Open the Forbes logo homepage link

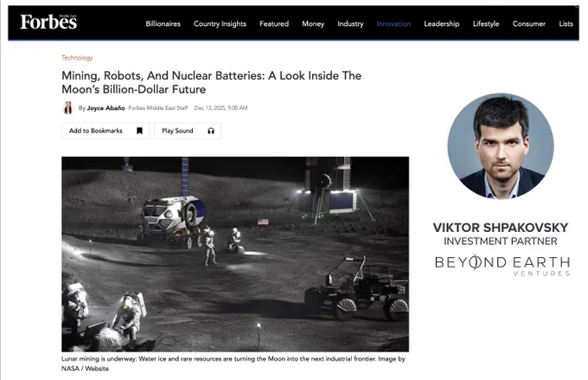(x=48, y=22)
